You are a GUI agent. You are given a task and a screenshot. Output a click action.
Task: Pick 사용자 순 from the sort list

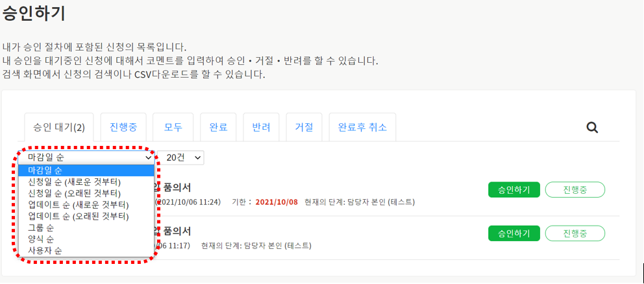point(45,250)
